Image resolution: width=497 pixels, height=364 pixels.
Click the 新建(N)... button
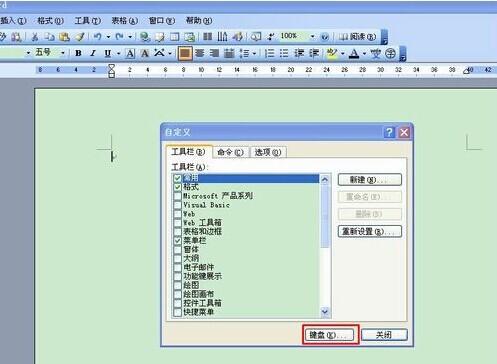pos(369,180)
